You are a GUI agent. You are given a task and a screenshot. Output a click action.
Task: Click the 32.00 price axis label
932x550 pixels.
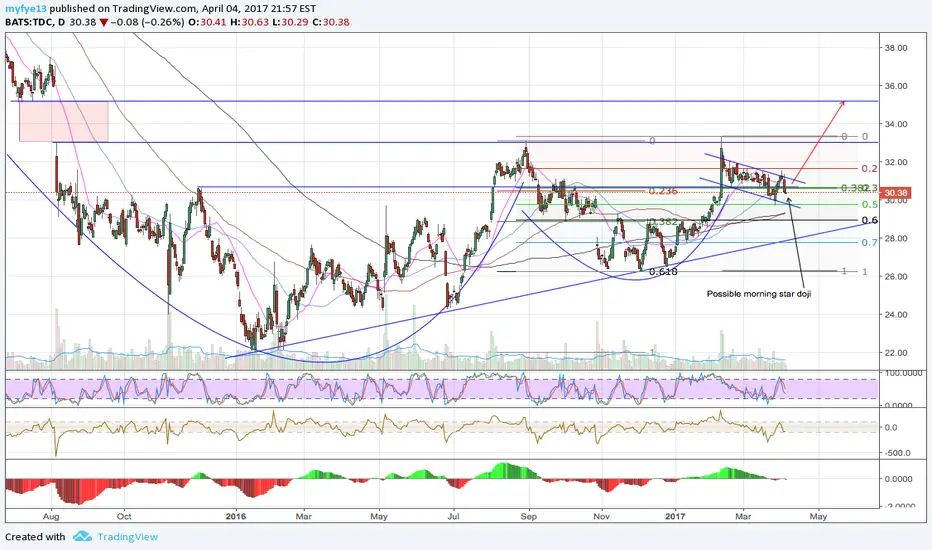pyautogui.click(x=896, y=162)
